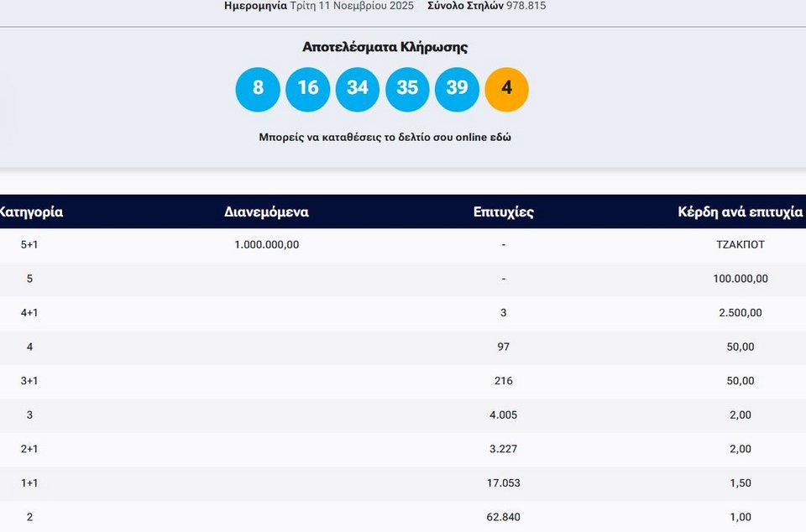Click the Κατηγορία column header

tap(31, 212)
